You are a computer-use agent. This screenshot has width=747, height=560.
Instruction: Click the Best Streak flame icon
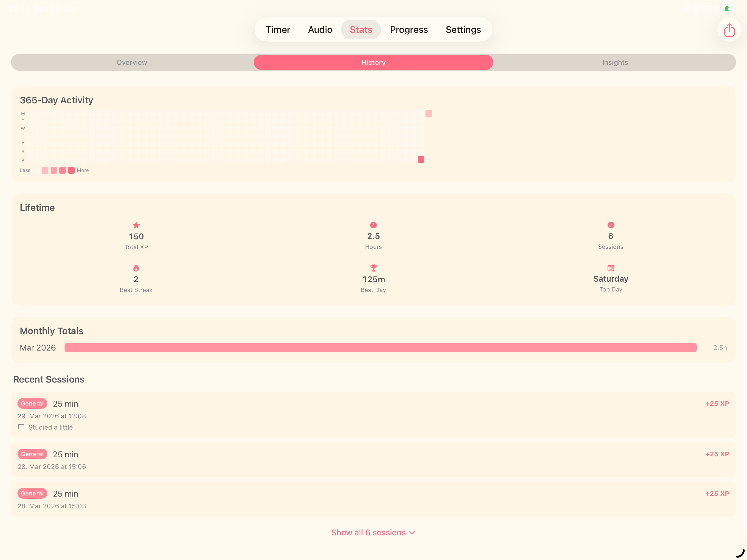coord(136,268)
